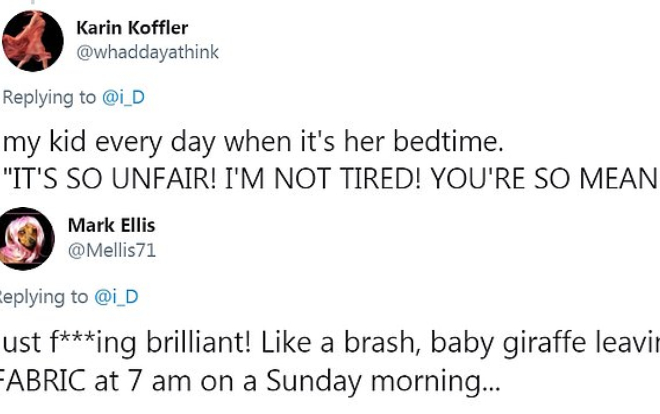Screen dimensions: 660x414
Task: Open Mark Ellis's profile via display name
Action: (x=109, y=226)
